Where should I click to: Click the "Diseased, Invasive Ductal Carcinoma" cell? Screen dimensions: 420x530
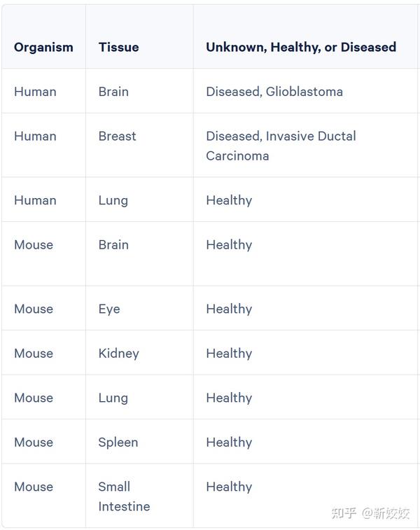[281, 146]
